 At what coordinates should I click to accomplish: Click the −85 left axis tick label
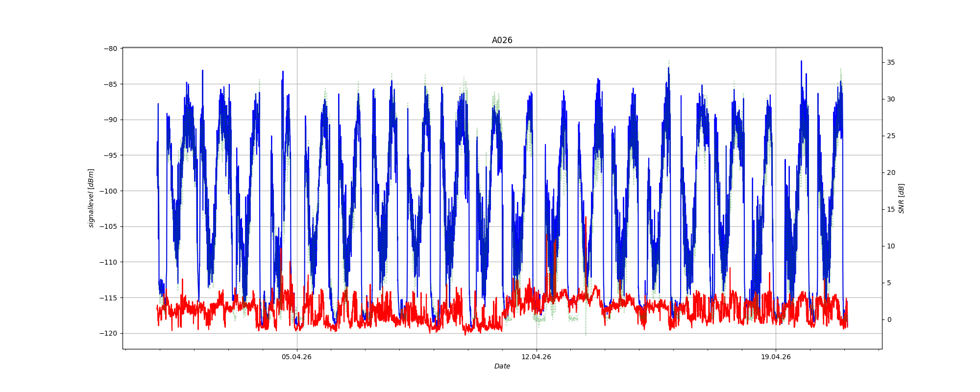pyautogui.click(x=110, y=84)
